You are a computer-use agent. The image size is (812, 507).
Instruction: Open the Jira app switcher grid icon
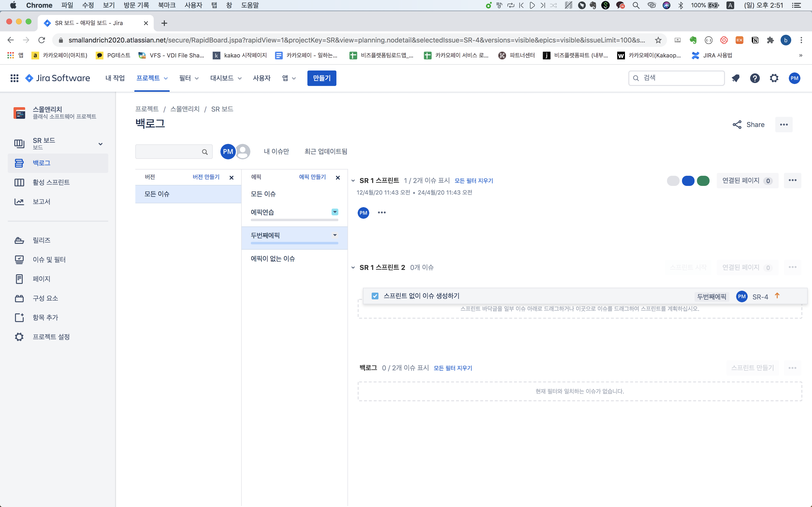click(x=14, y=78)
